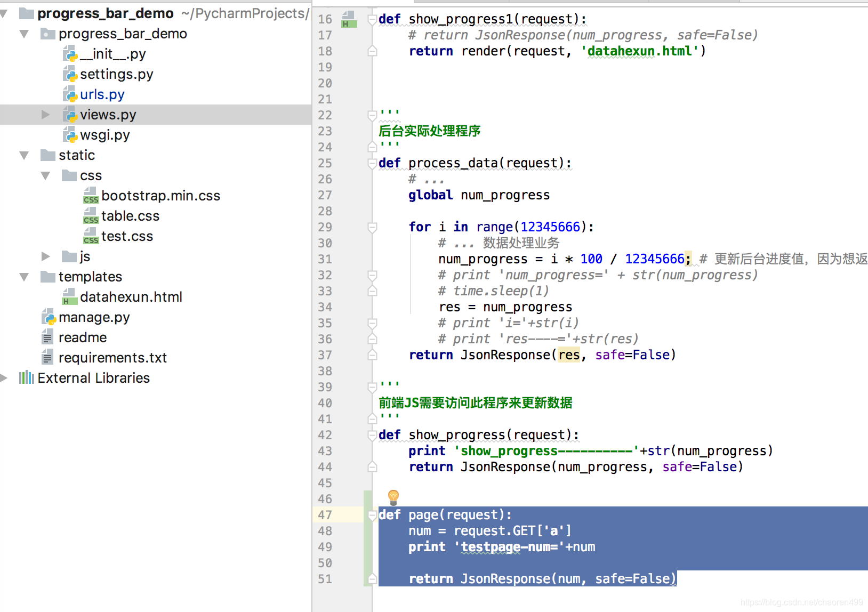The width and height of the screenshot is (868, 612).
Task: Click 'global num_progress' on line 27
Action: point(479,195)
